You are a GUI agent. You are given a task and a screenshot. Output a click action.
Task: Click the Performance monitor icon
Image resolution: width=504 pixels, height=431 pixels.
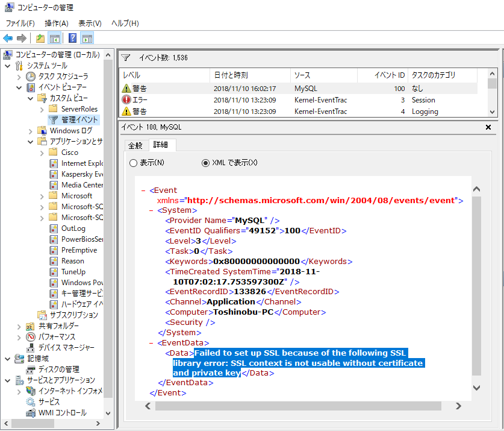point(31,337)
